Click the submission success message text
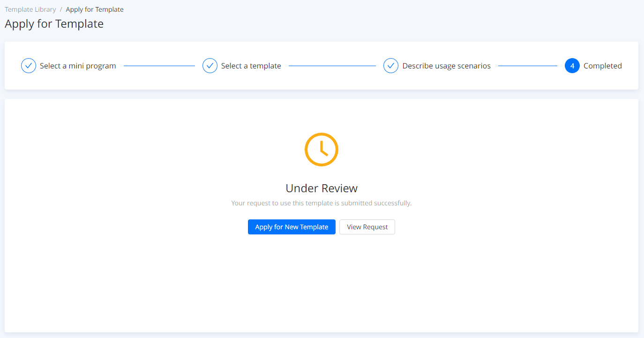 tap(322, 203)
